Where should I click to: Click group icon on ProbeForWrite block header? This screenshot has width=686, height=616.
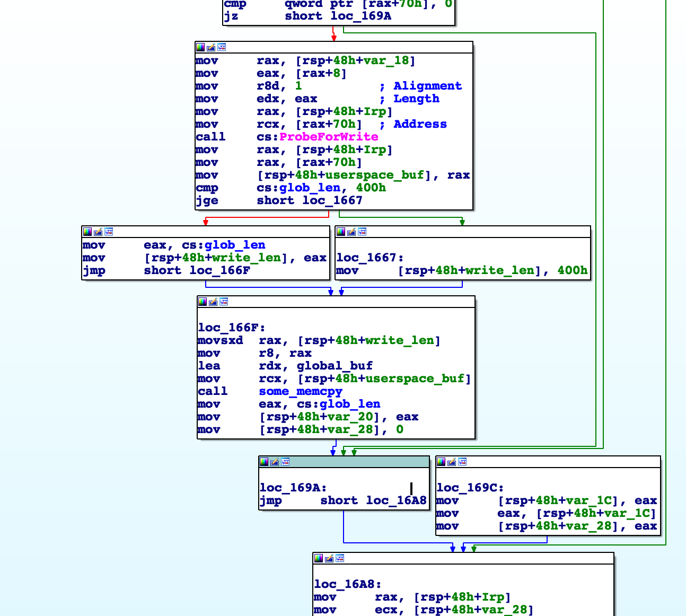tap(222, 47)
